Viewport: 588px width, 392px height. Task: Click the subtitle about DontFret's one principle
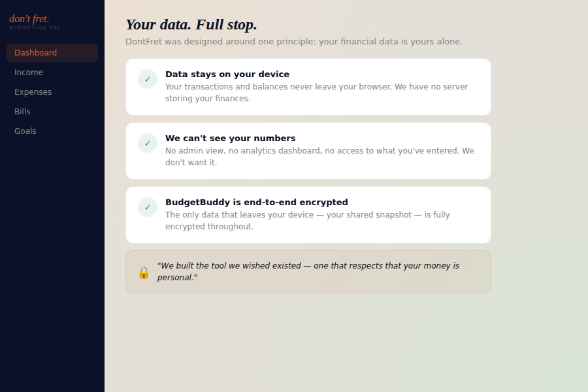tap(294, 42)
